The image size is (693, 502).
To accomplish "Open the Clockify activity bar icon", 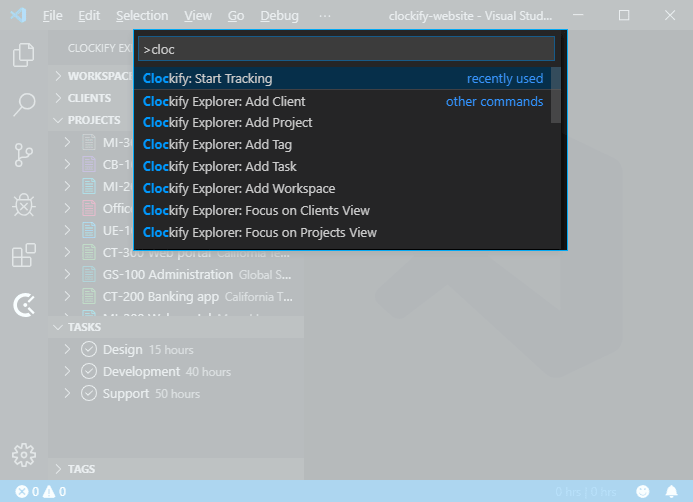I will 24,305.
